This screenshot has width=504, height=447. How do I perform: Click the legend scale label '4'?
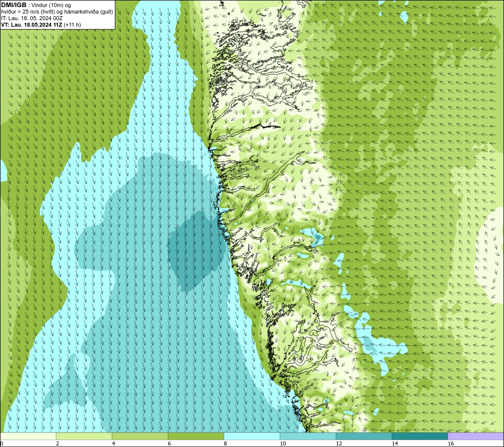coord(113,443)
